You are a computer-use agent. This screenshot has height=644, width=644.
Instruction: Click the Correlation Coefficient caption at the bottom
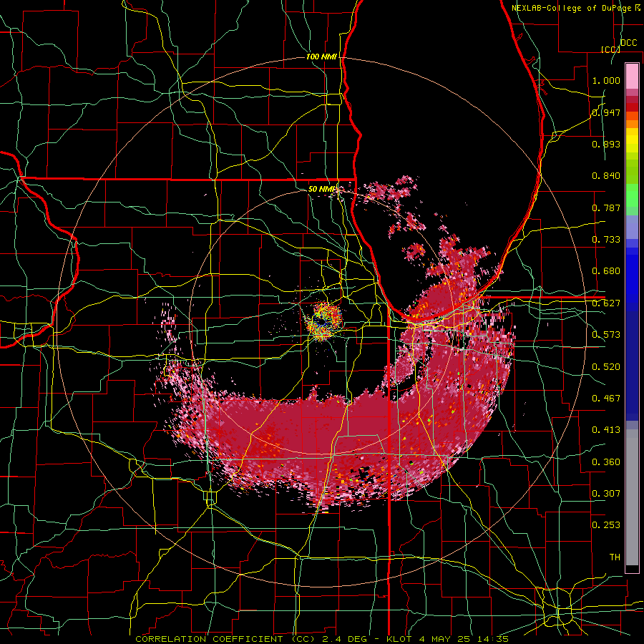pyautogui.click(x=321, y=639)
